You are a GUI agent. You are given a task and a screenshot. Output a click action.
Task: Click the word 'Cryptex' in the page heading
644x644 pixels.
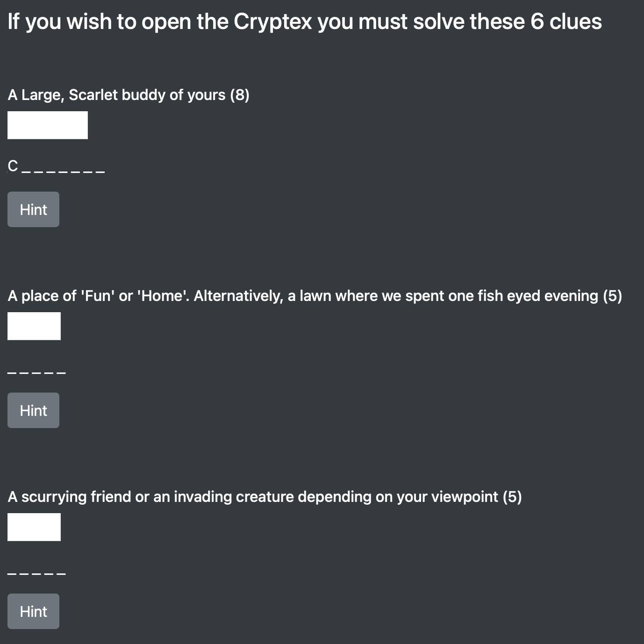(x=272, y=22)
